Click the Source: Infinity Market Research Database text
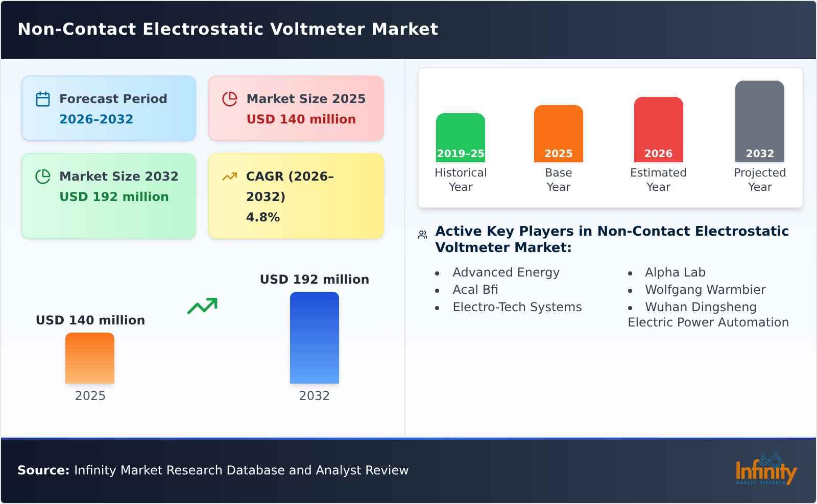The width and height of the screenshot is (817, 504). [x=213, y=470]
